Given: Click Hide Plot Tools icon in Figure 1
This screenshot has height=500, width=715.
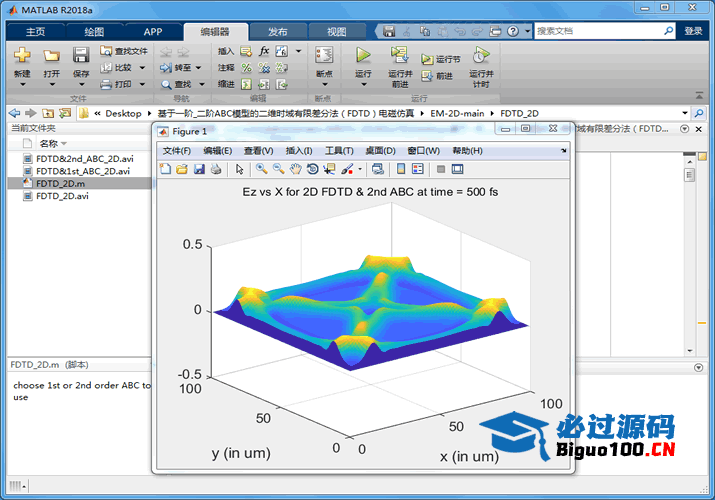Looking at the screenshot, I should click(x=440, y=169).
